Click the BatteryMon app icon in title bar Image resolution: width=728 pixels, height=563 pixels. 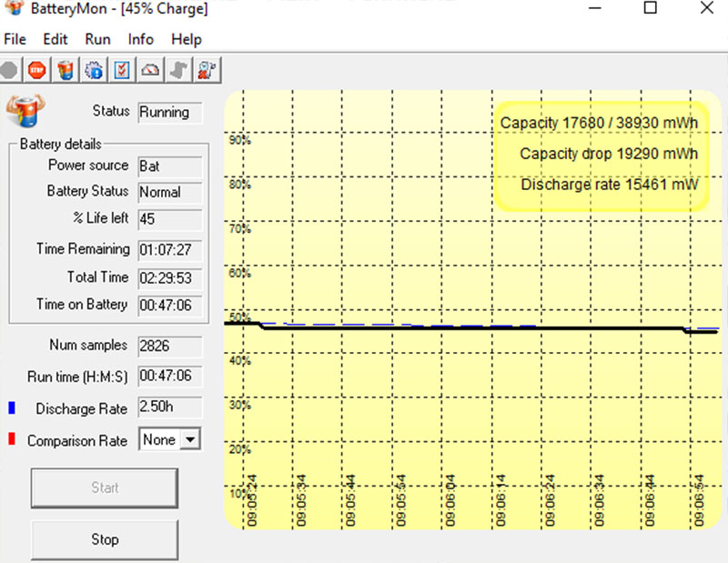(x=15, y=7)
